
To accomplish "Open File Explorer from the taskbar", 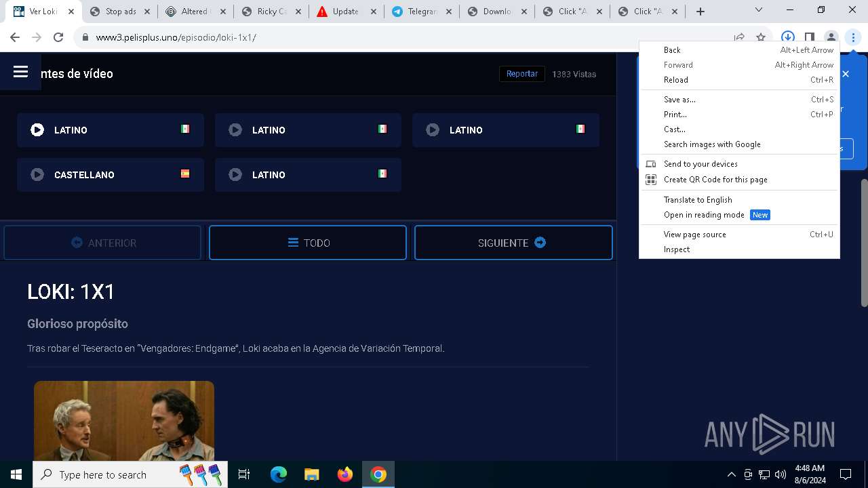I will click(312, 474).
